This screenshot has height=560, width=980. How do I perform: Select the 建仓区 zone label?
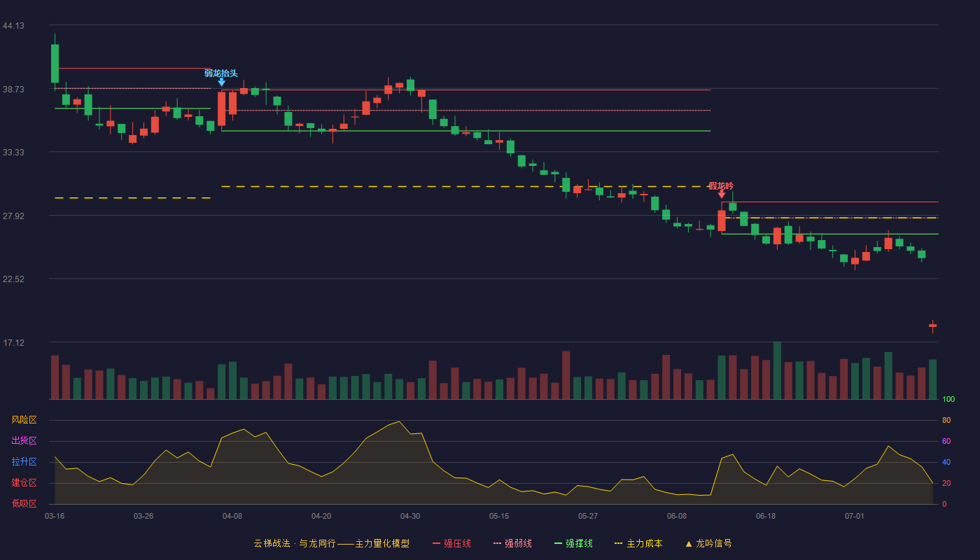point(24,483)
